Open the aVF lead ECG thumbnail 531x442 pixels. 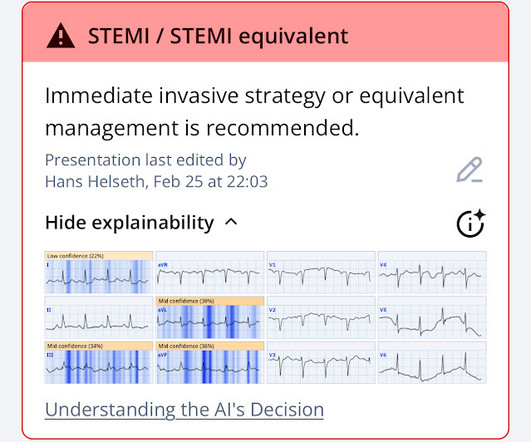coord(210,362)
